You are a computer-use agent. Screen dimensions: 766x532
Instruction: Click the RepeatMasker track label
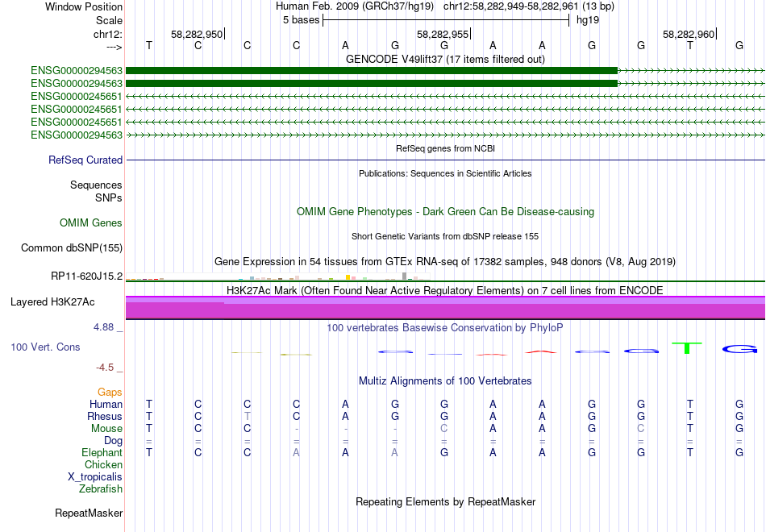point(89,513)
